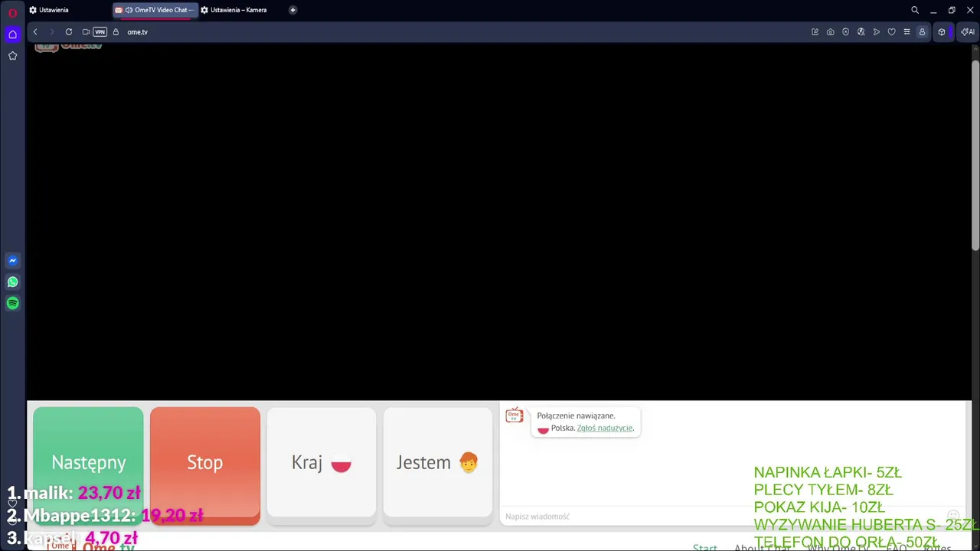This screenshot has width=980, height=551.
Task: Open Messenger in the sidebar
Action: pyautogui.click(x=12, y=260)
